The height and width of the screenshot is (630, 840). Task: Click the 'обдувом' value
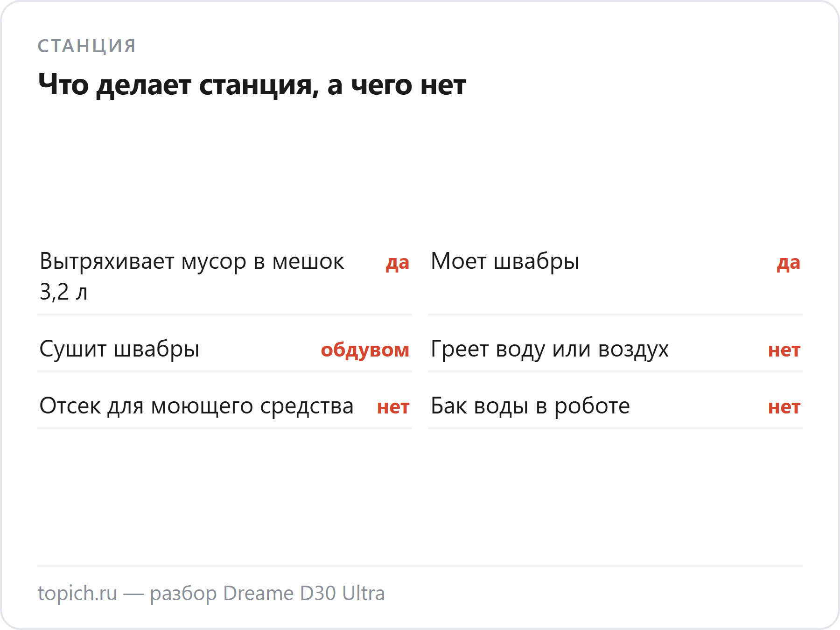[365, 350]
